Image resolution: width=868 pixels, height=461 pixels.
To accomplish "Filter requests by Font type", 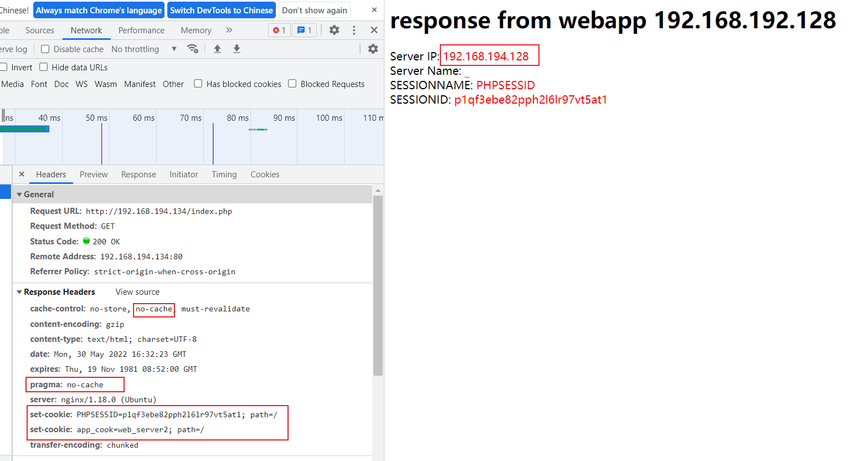I will pyautogui.click(x=39, y=84).
